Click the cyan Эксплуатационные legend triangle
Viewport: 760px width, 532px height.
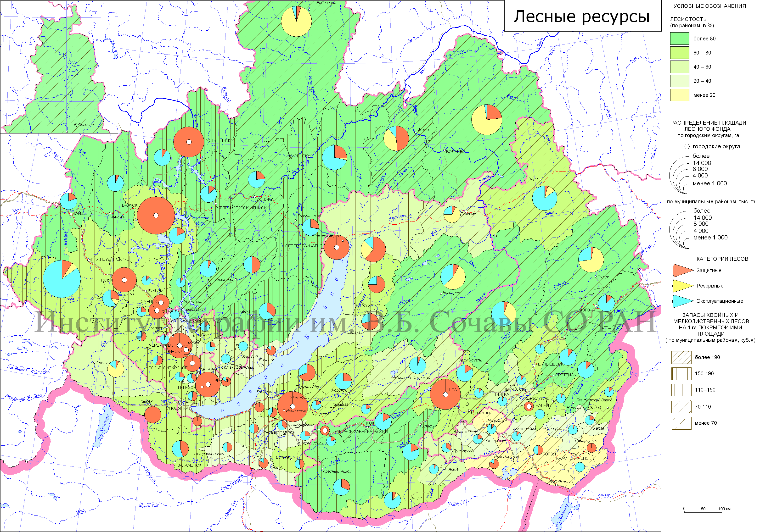(x=683, y=301)
